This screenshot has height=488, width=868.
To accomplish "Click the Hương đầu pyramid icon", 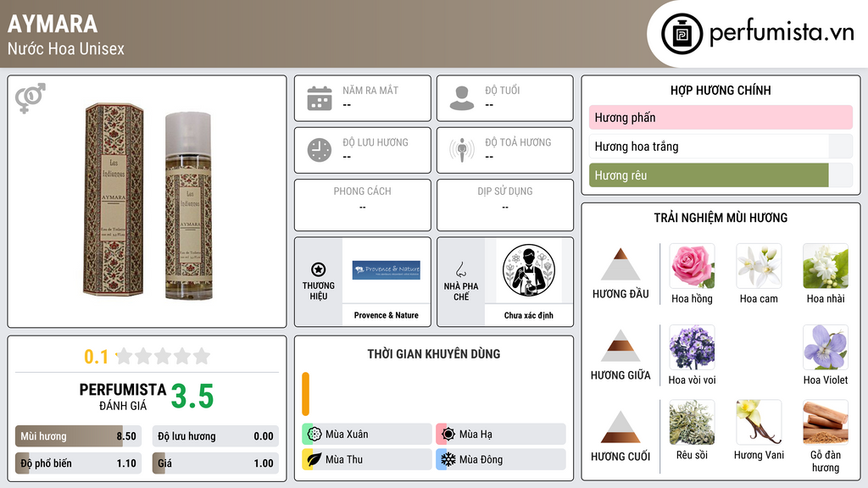I will coord(620,264).
